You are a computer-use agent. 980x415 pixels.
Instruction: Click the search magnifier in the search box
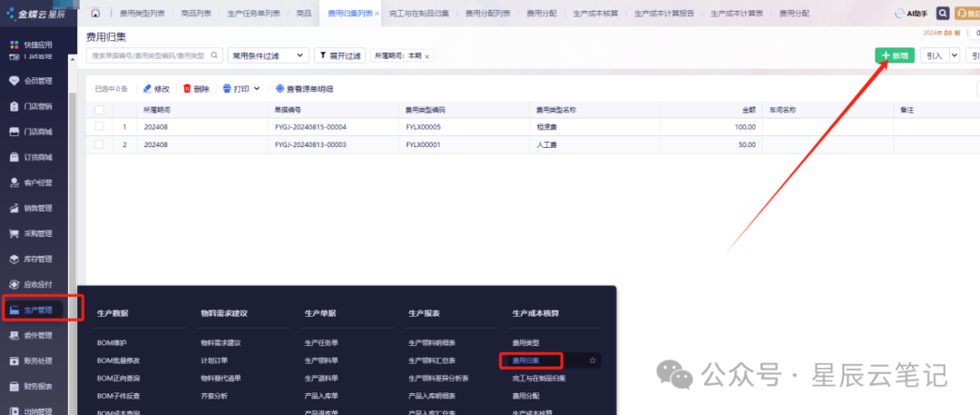pos(214,55)
